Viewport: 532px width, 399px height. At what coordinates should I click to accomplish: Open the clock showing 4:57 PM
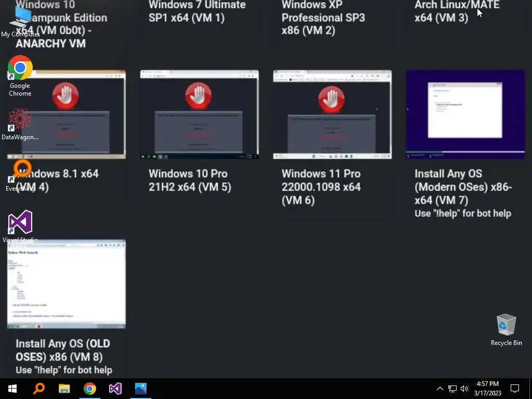tap(487, 389)
